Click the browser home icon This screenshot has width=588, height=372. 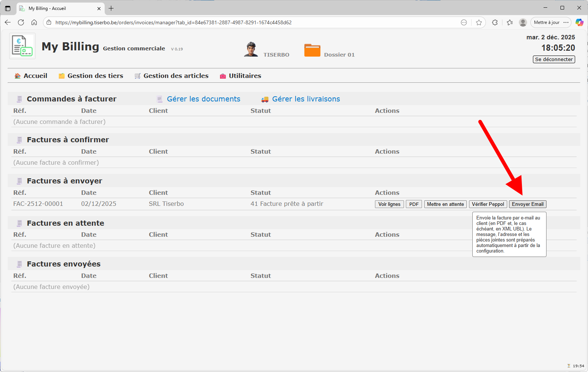[x=34, y=22]
